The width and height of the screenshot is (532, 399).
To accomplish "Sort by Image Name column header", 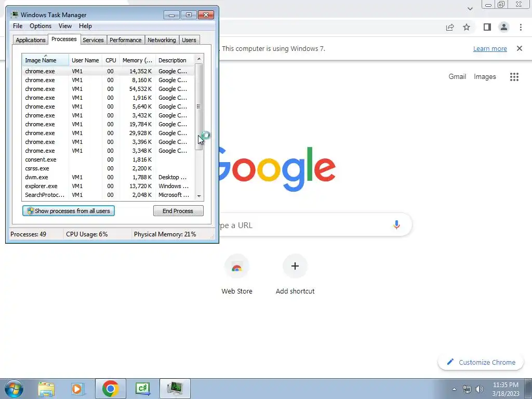I will click(x=46, y=60).
